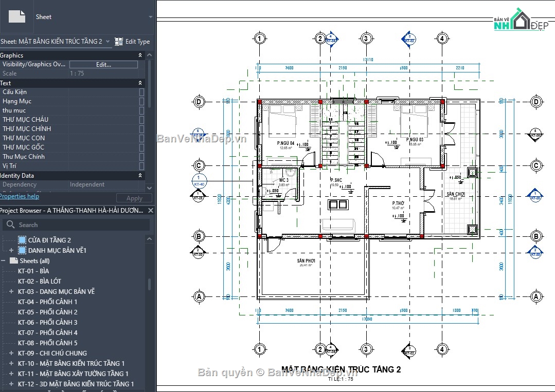Click the bottom grid bubble 4
555x392 pixels.
tap(442, 349)
